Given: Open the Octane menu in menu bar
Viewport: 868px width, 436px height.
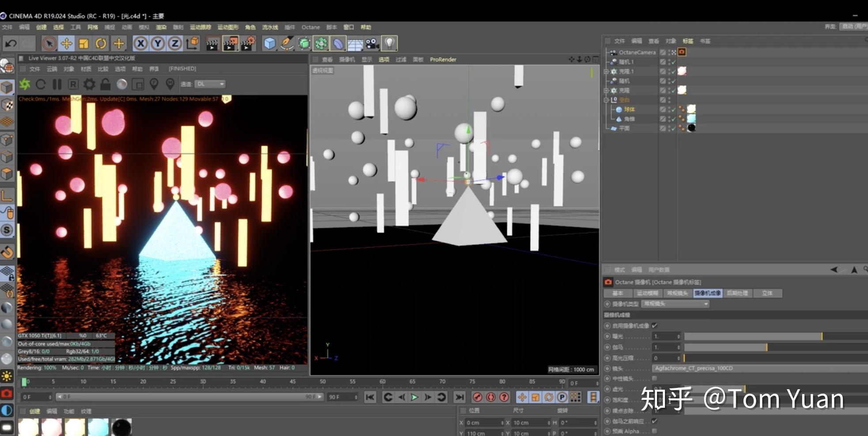Looking at the screenshot, I should pyautogui.click(x=310, y=27).
